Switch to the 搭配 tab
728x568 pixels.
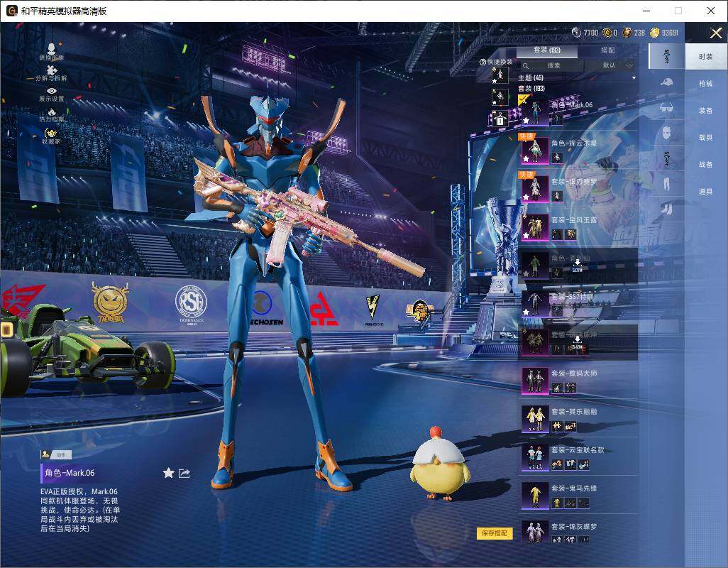[608, 50]
